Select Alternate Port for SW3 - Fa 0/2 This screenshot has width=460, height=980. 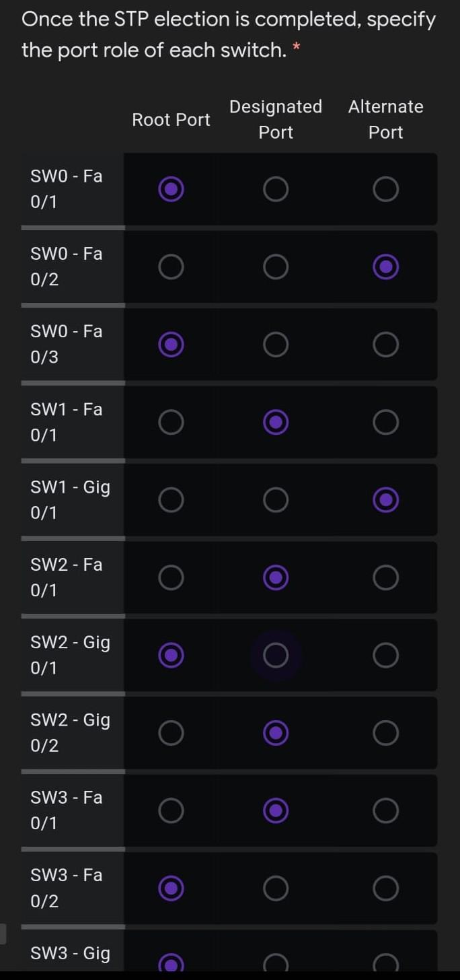(x=385, y=888)
